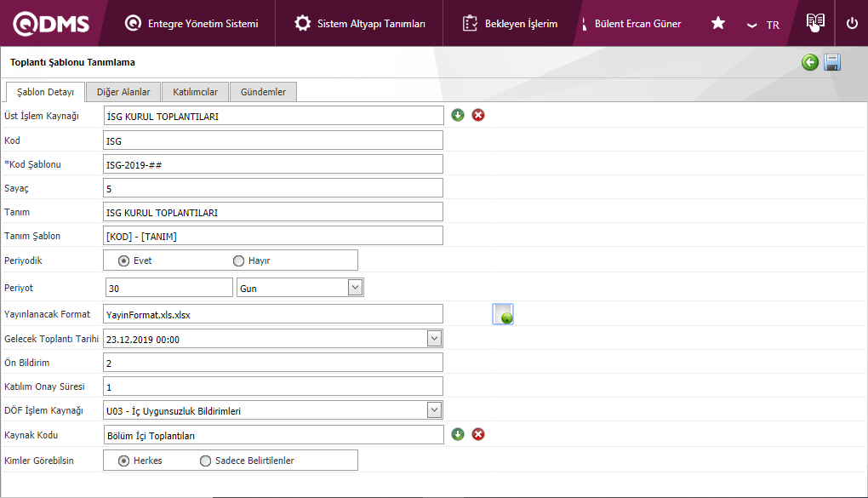Click the save floppy disk icon
Image resolution: width=868 pixels, height=498 pixels.
(832, 62)
